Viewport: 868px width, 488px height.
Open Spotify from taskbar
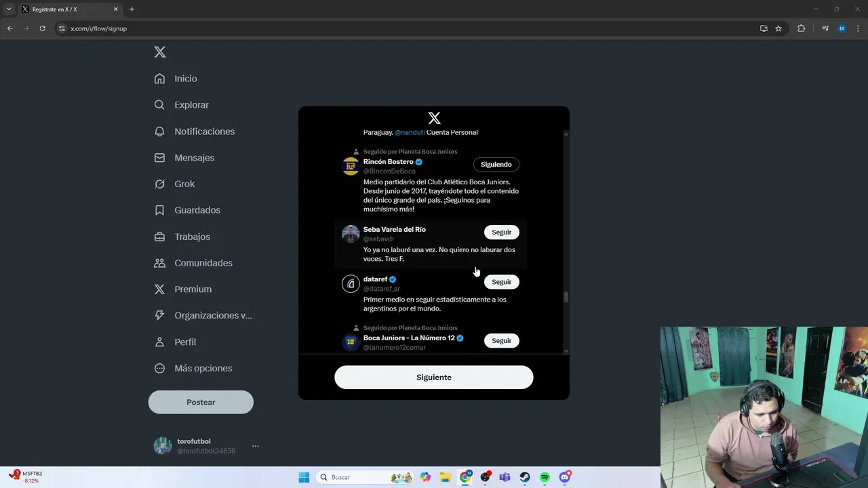click(x=545, y=477)
